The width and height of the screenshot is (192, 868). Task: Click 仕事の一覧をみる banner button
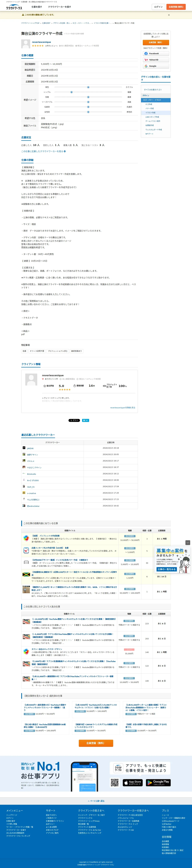pos(167,569)
